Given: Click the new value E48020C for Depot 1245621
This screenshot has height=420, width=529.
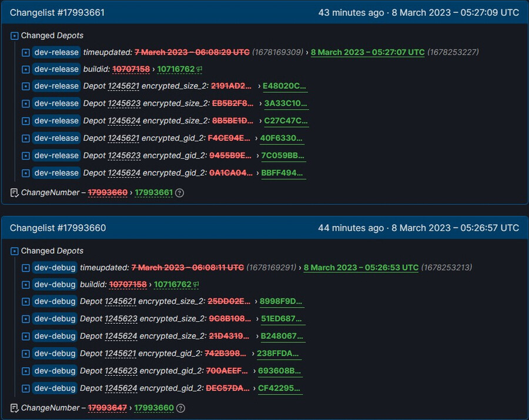Looking at the screenshot, I should (283, 86).
